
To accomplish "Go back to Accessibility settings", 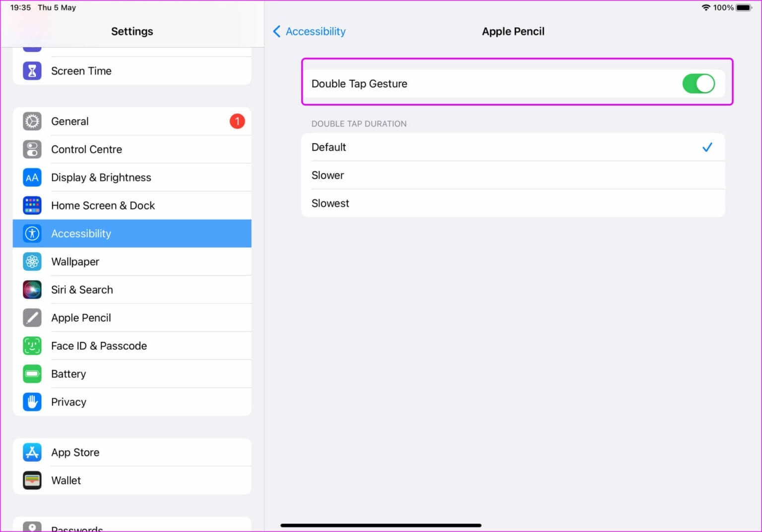I will [310, 31].
